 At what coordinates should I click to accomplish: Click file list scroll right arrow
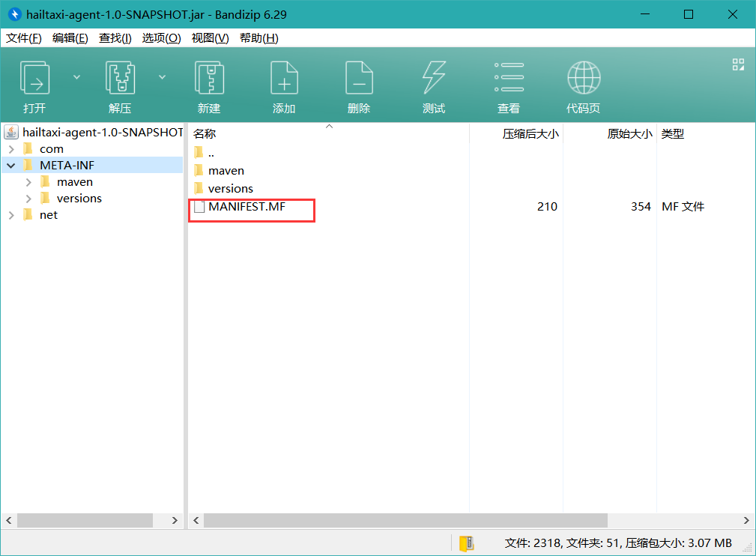tap(746, 520)
